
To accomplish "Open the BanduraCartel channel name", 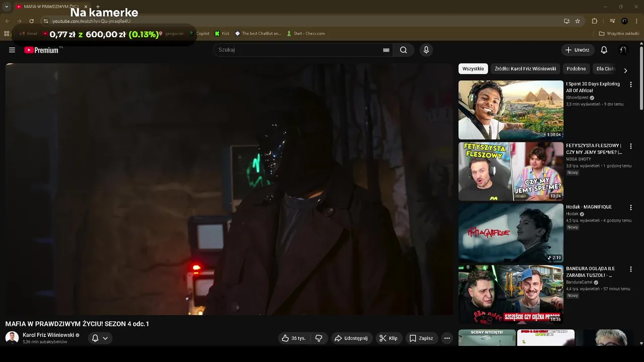I will click(579, 282).
